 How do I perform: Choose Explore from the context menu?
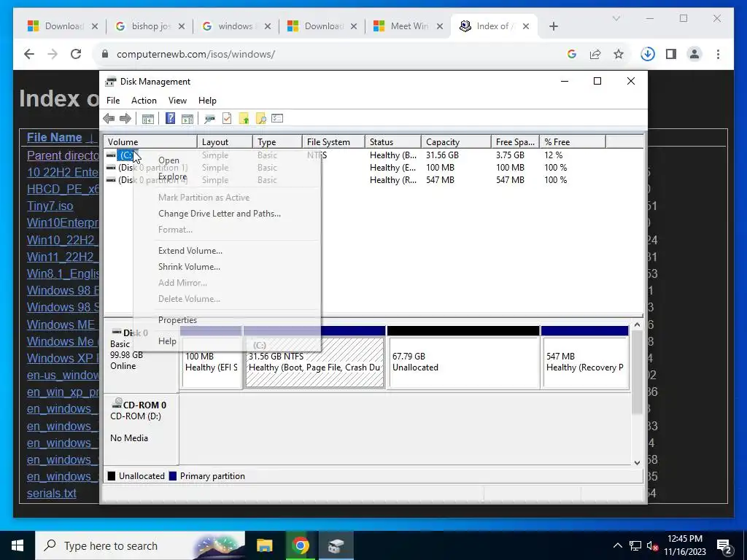tap(227, 176)
